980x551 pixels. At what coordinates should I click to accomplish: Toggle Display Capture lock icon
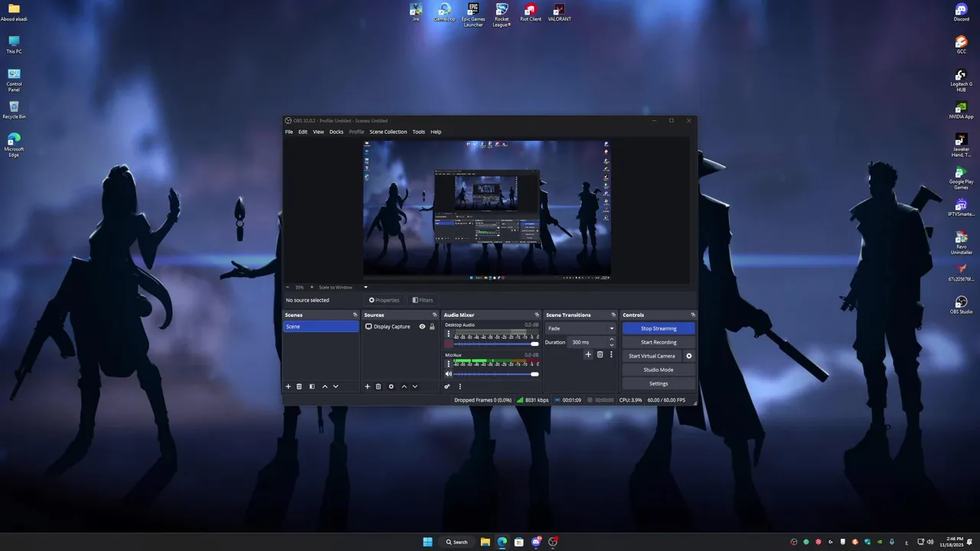point(432,327)
